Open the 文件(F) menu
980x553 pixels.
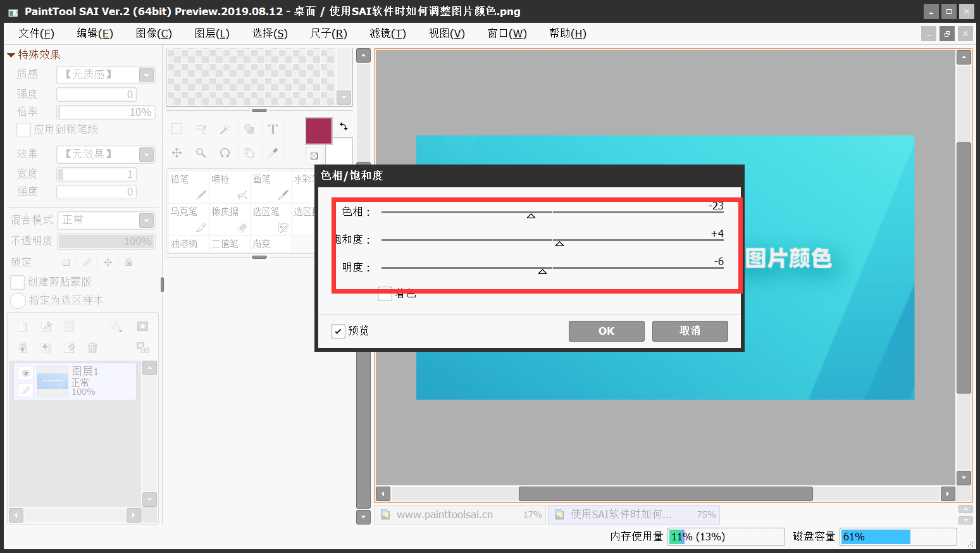[36, 34]
